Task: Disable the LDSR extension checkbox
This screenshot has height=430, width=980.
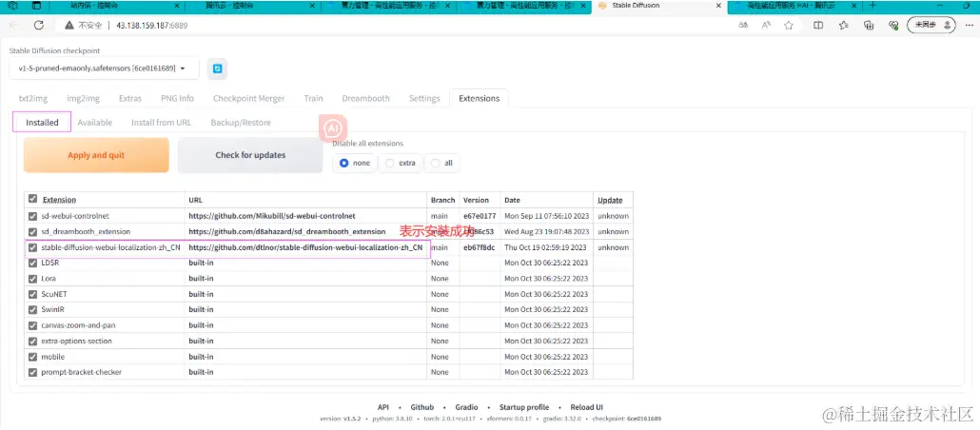Action: tap(32, 263)
